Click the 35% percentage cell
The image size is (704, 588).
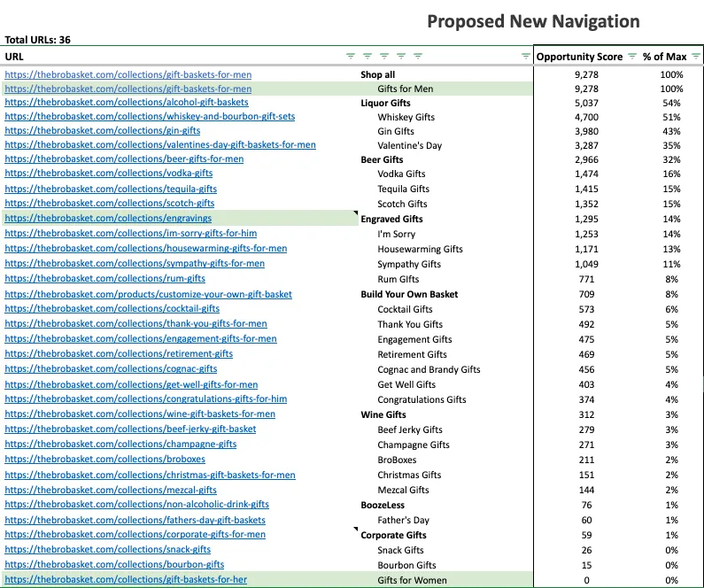[671, 145]
